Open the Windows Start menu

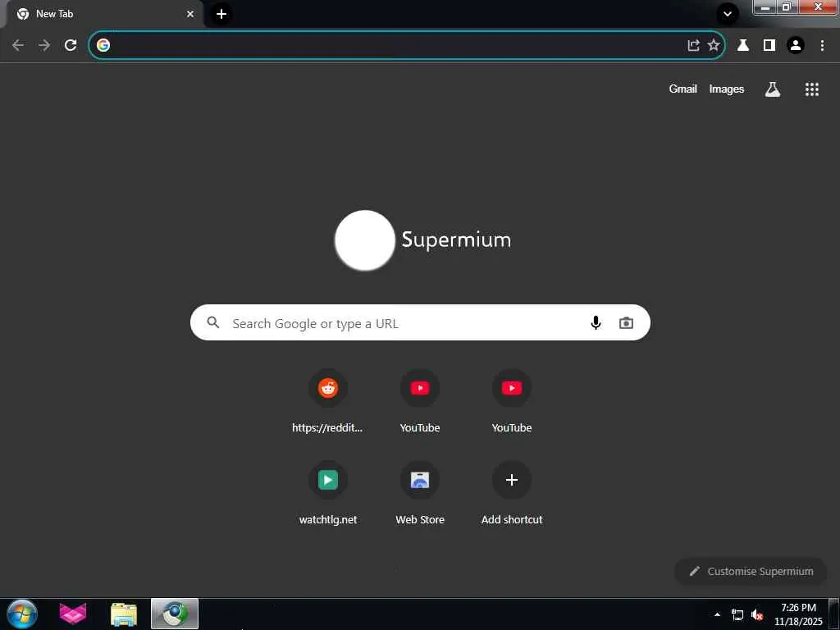pos(22,614)
